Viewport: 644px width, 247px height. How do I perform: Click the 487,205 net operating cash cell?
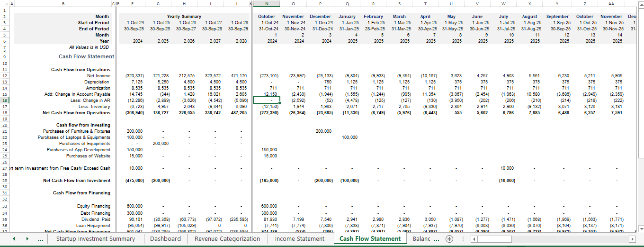[239, 113]
